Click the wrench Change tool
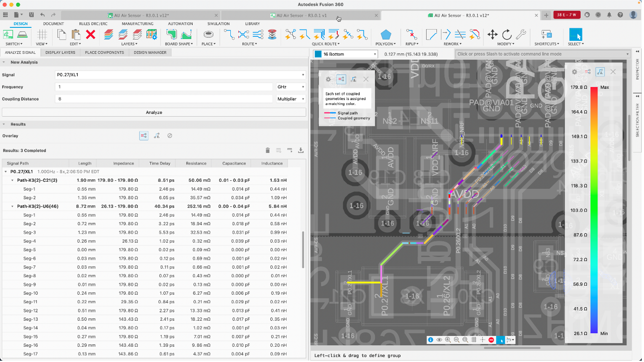644x362 pixels. pyautogui.click(x=521, y=34)
